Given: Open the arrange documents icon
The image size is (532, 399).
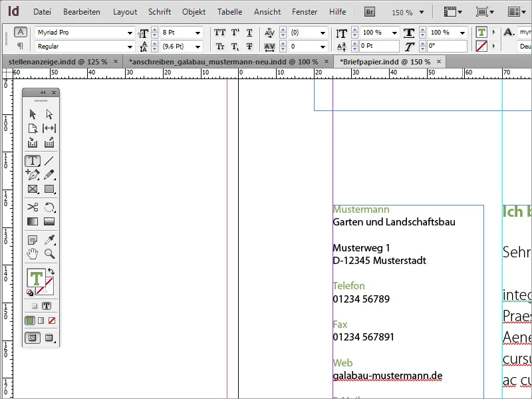Looking at the screenshot, I should tap(517, 12).
